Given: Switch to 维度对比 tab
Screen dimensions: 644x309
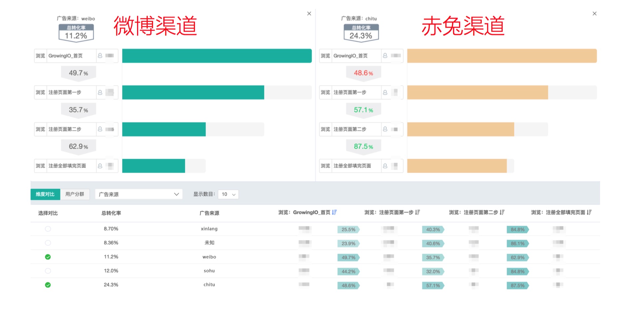Looking at the screenshot, I should [45, 194].
